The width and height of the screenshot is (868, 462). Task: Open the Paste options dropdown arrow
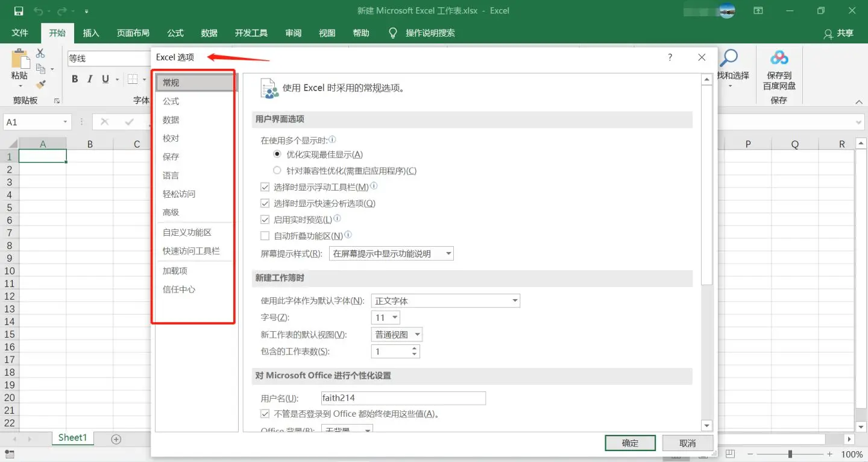tap(20, 86)
